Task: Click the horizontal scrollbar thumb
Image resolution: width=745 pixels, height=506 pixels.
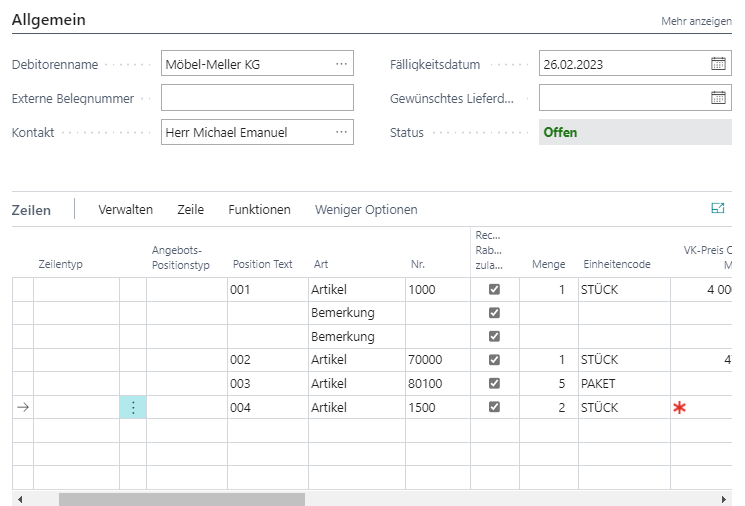Action: coord(181,498)
